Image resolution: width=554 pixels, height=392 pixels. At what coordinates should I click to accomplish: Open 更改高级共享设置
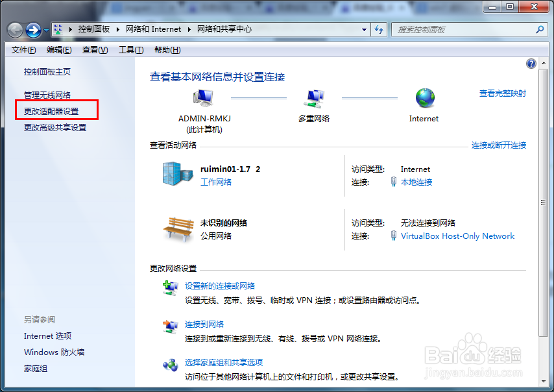point(56,127)
